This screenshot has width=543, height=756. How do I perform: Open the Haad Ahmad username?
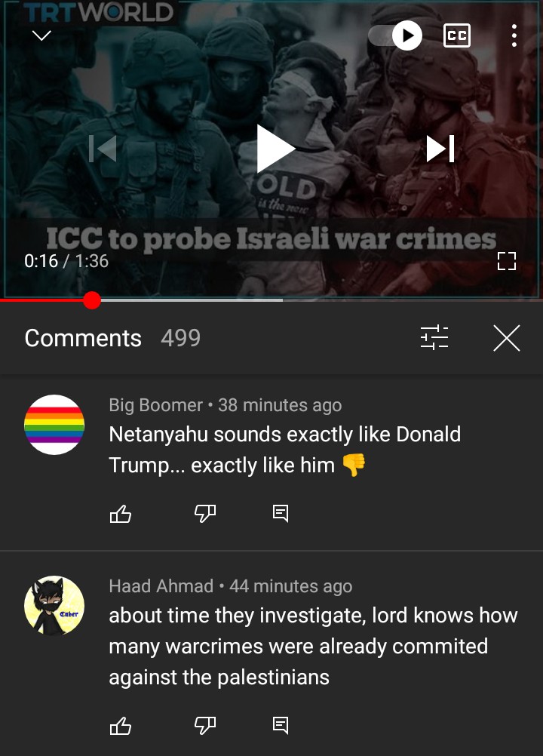click(x=161, y=586)
